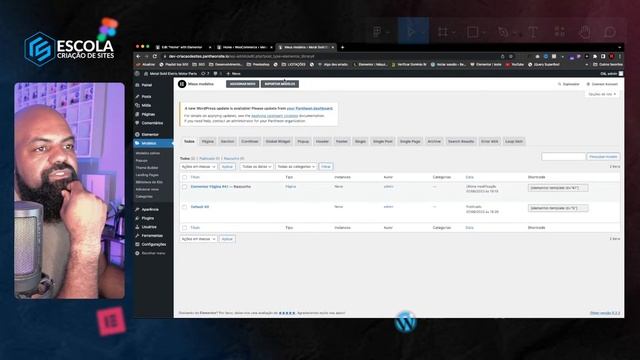The width and height of the screenshot is (640, 360).
Task: Reload the page in the browser
Action: pyautogui.click(x=155, y=56)
